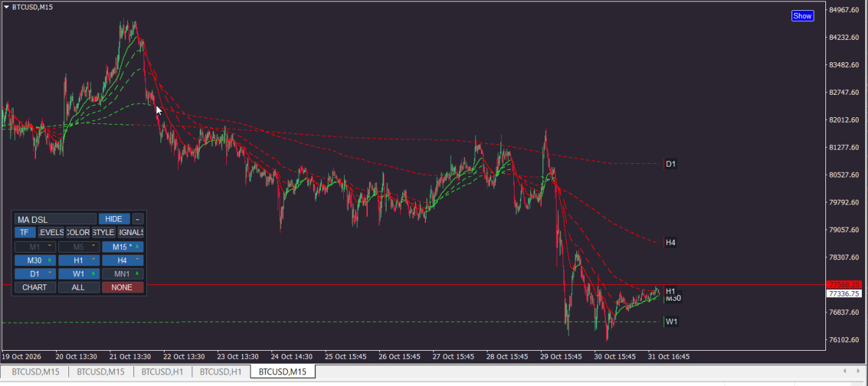868x386 pixels.
Task: Toggle the W1 timeframe button in the panel
Action: tap(79, 274)
